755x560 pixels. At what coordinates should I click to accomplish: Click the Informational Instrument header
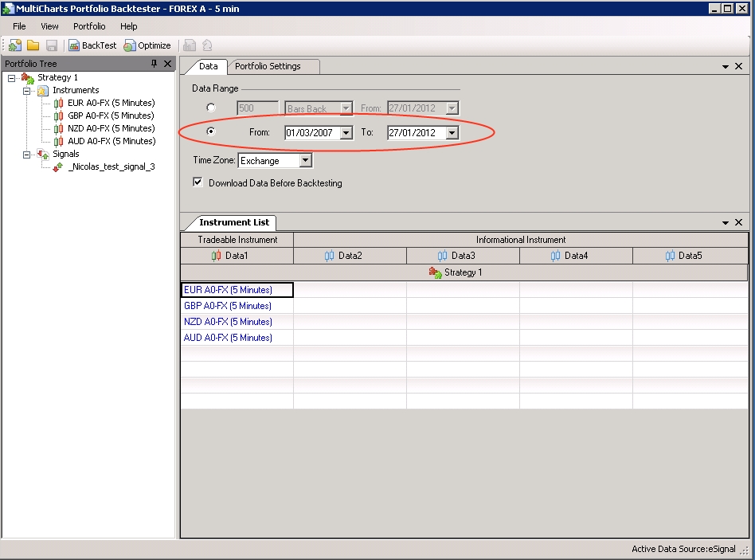[521, 240]
